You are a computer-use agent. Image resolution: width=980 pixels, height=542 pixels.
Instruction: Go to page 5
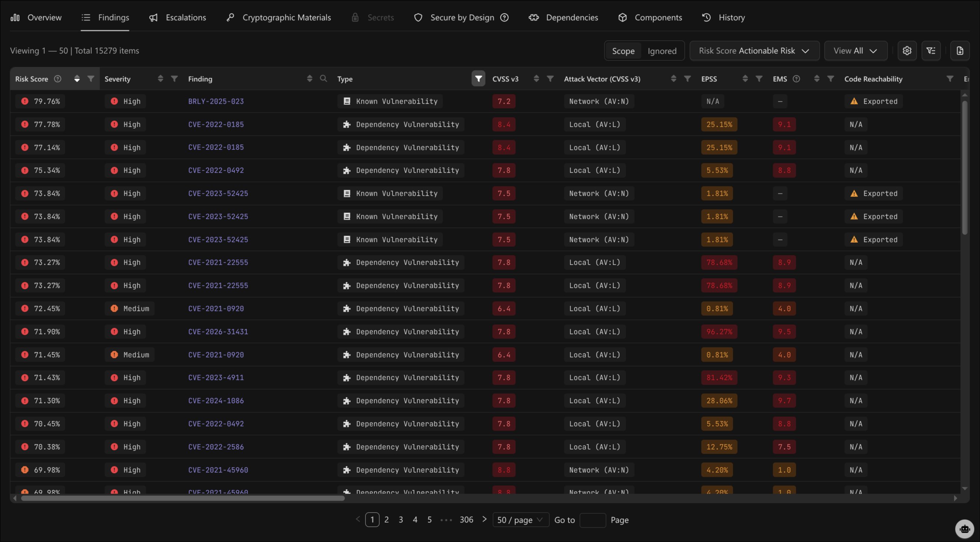click(430, 520)
